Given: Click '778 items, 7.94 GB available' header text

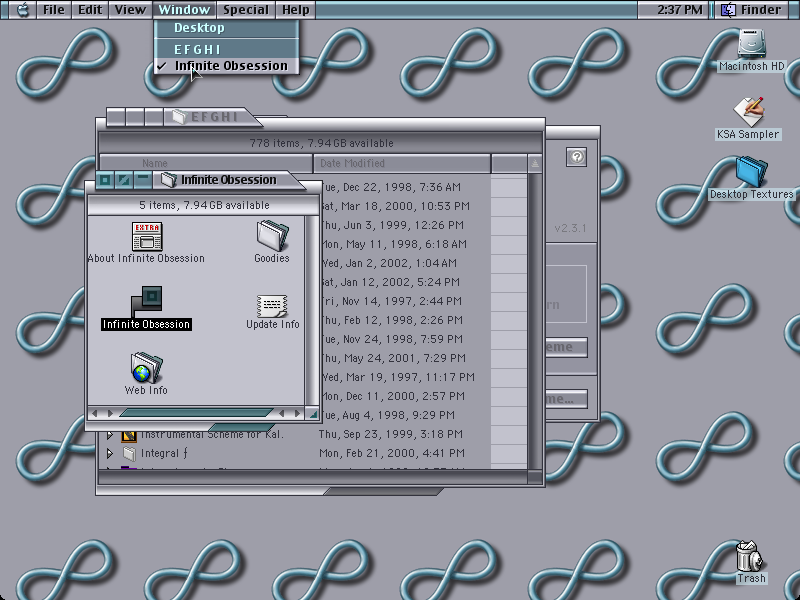Looking at the screenshot, I should click(321, 143).
